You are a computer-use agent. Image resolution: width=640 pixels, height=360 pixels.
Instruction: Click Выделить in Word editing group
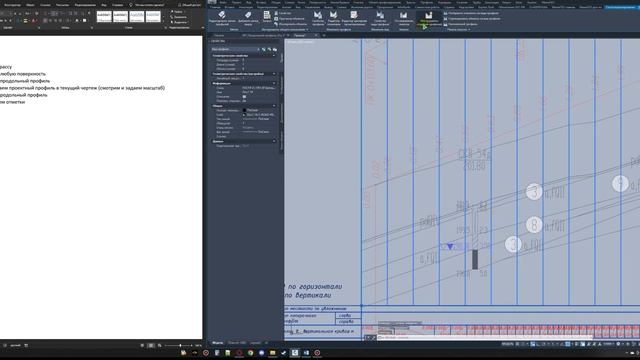click(x=179, y=22)
